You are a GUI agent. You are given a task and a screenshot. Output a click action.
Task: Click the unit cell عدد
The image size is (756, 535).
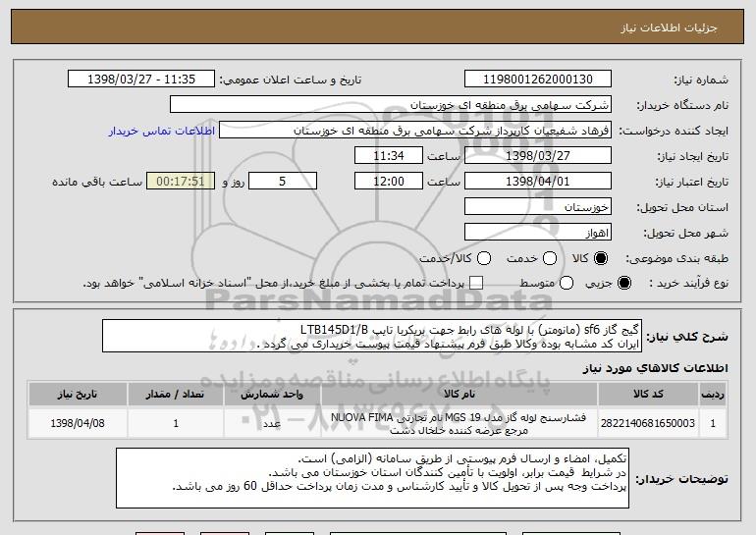click(272, 423)
